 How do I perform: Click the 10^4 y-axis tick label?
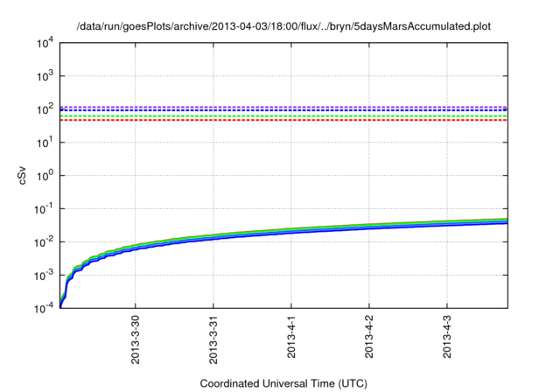point(44,43)
